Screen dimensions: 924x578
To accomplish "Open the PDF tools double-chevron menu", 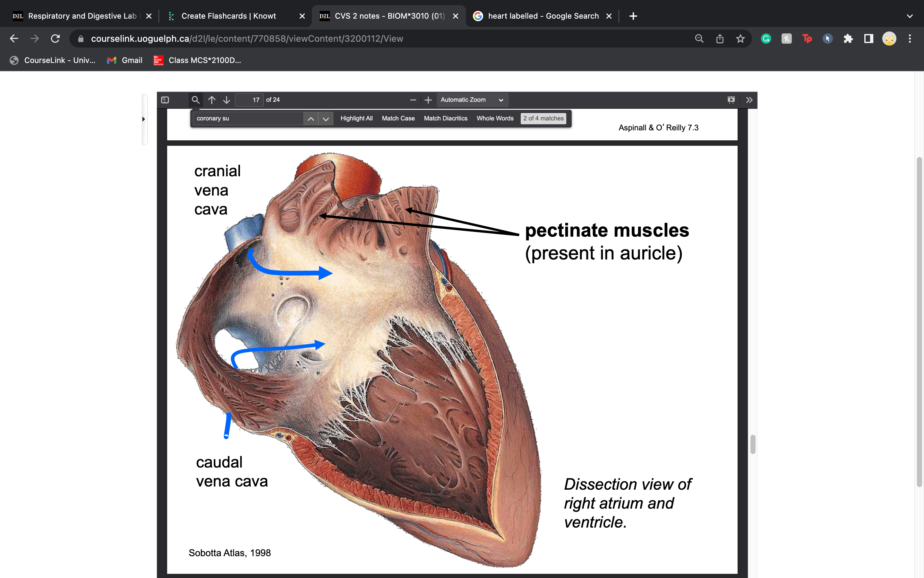I will [x=749, y=100].
